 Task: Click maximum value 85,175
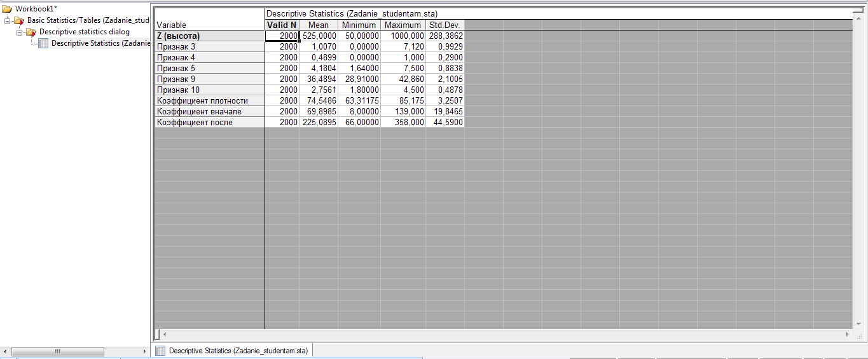403,101
